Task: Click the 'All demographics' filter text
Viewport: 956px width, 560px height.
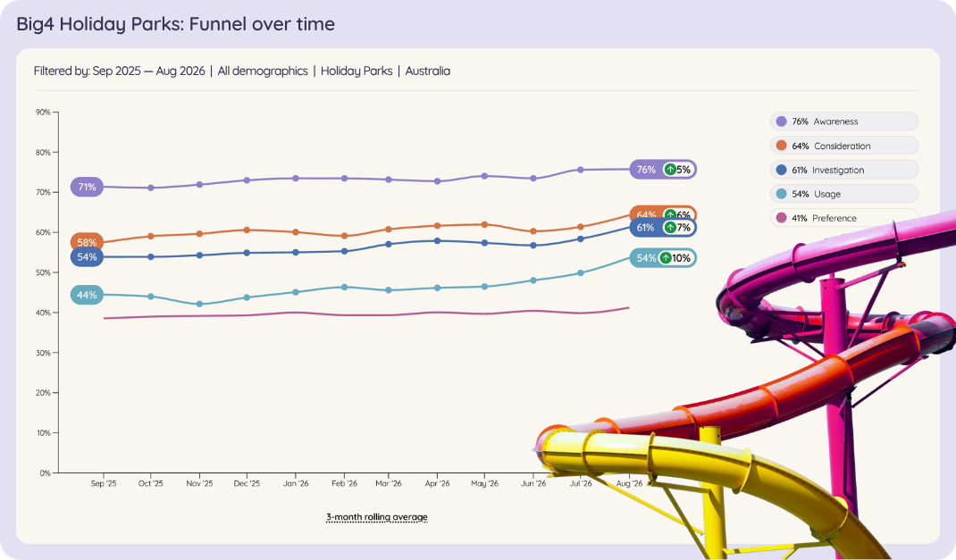Action: [x=263, y=71]
